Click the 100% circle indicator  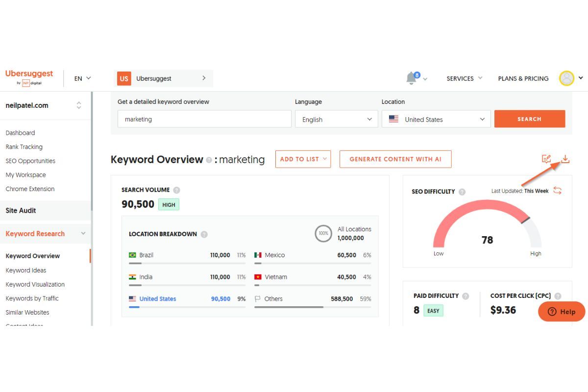pyautogui.click(x=323, y=233)
